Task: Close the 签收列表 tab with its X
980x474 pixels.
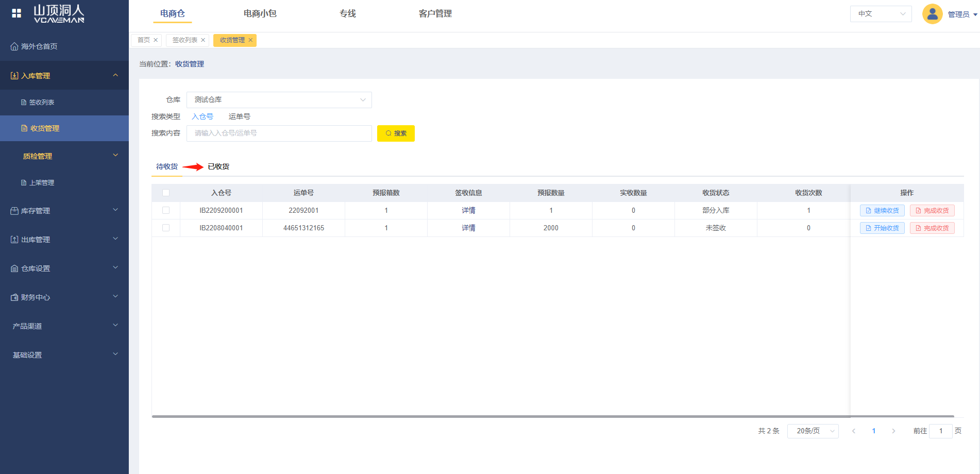Action: coord(203,40)
